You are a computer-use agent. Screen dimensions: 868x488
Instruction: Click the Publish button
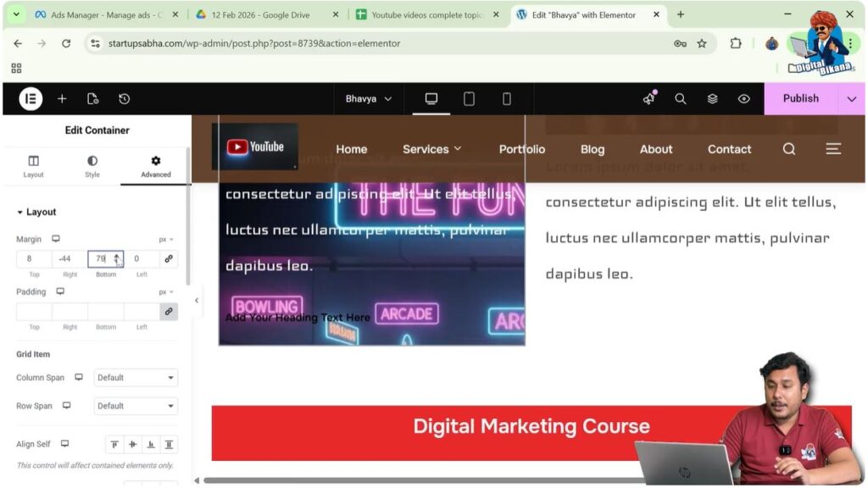click(800, 99)
